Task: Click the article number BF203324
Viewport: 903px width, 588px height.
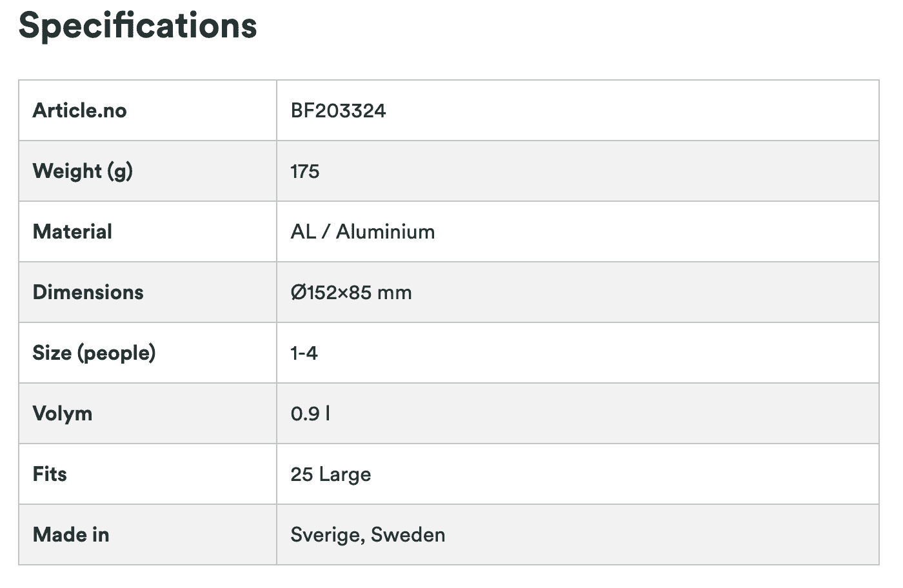Action: (338, 111)
